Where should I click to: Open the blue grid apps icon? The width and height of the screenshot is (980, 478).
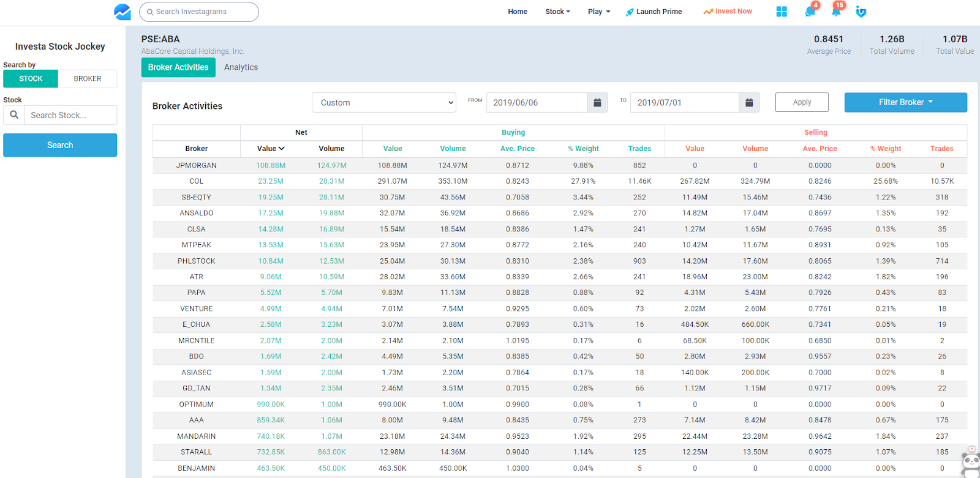(782, 12)
